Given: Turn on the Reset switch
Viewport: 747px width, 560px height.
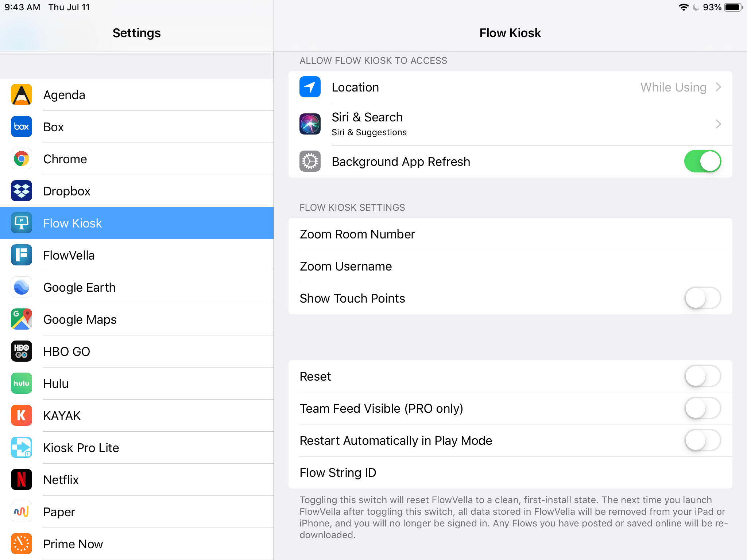Looking at the screenshot, I should (x=703, y=376).
